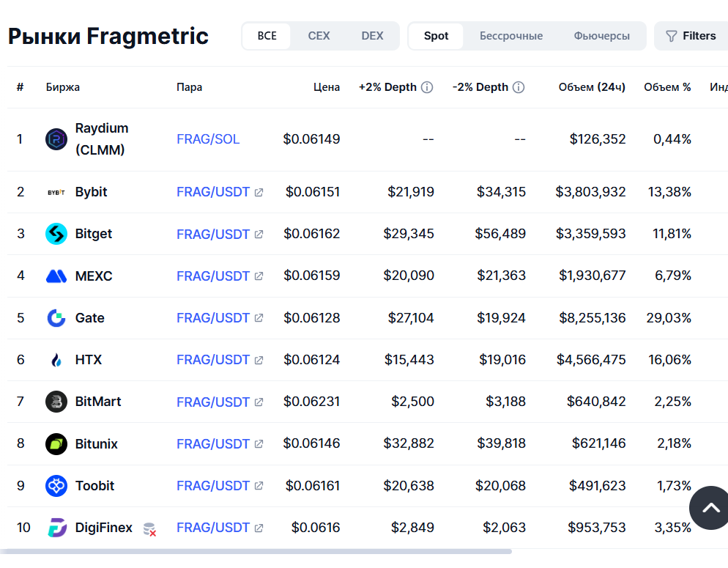
Task: Sort by Объем (24ч) column header
Action: coord(592,87)
